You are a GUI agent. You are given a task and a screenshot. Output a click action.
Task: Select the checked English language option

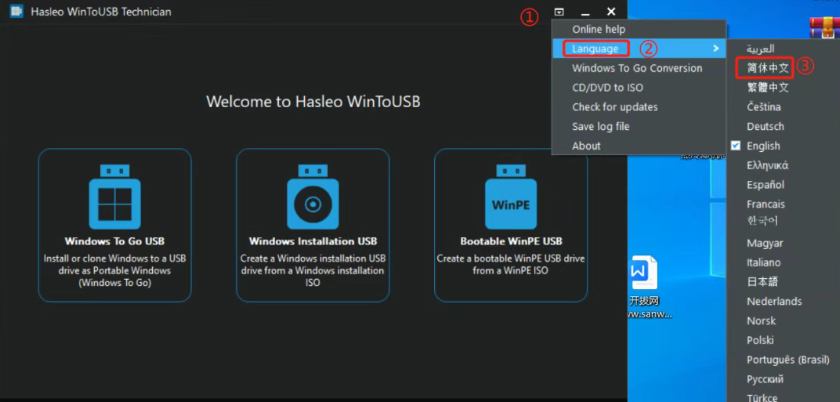pos(763,146)
